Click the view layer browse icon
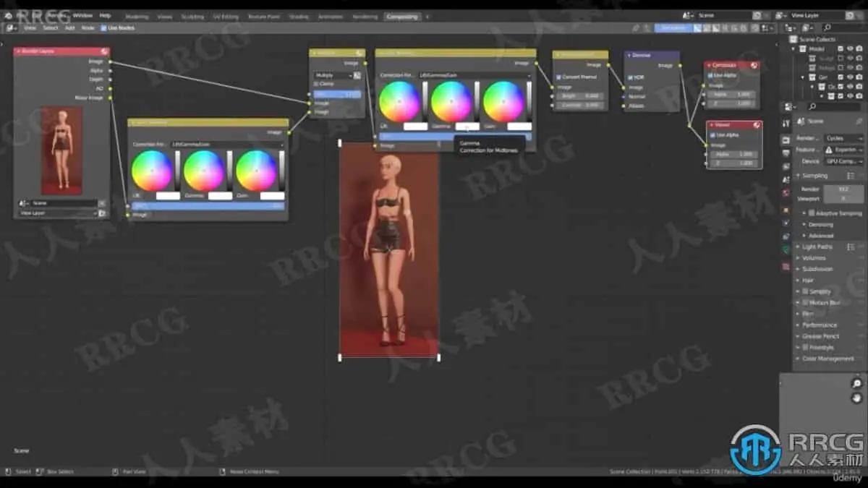The height and width of the screenshot is (488, 868). pos(783,15)
